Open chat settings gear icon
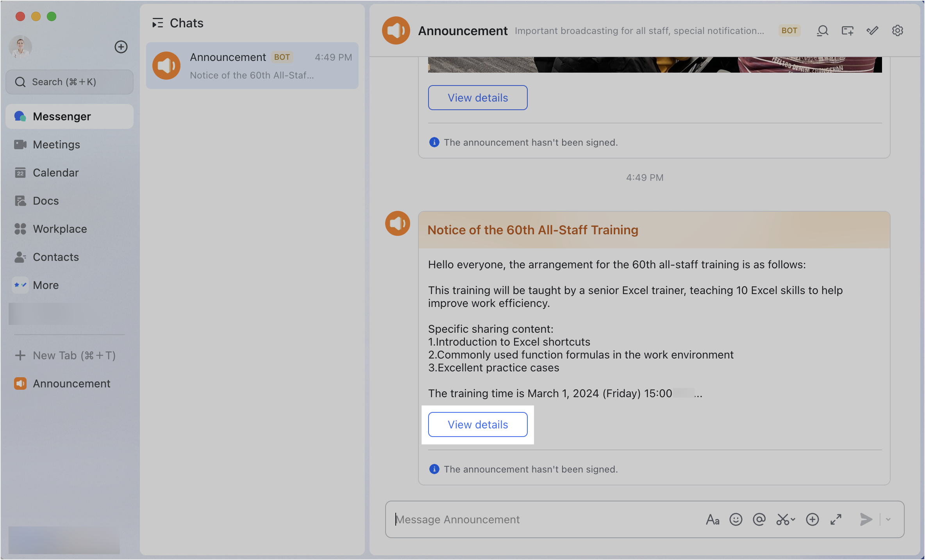 pyautogui.click(x=897, y=30)
